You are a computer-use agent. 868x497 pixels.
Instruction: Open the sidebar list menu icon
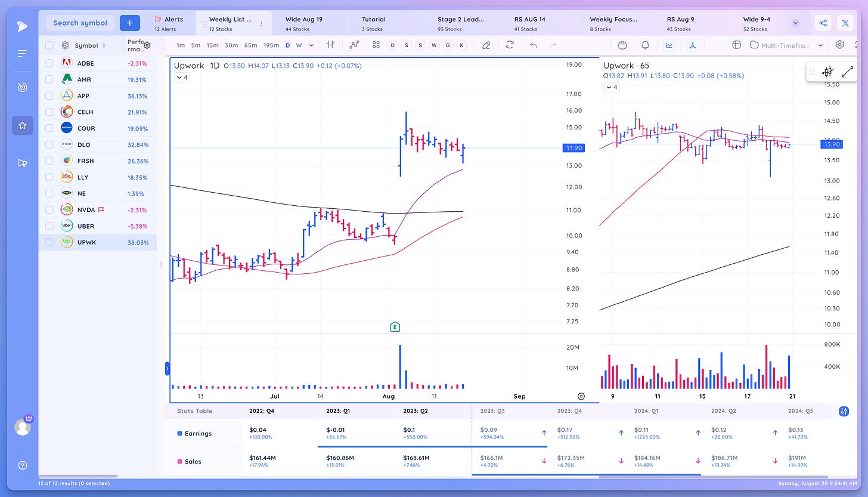coord(22,54)
